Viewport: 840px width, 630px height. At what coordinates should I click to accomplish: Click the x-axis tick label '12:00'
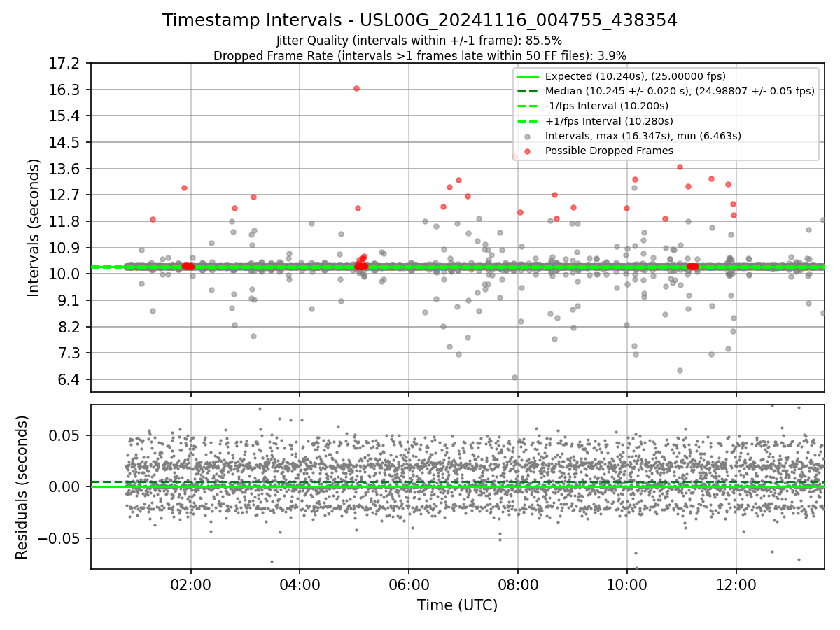coord(736,583)
